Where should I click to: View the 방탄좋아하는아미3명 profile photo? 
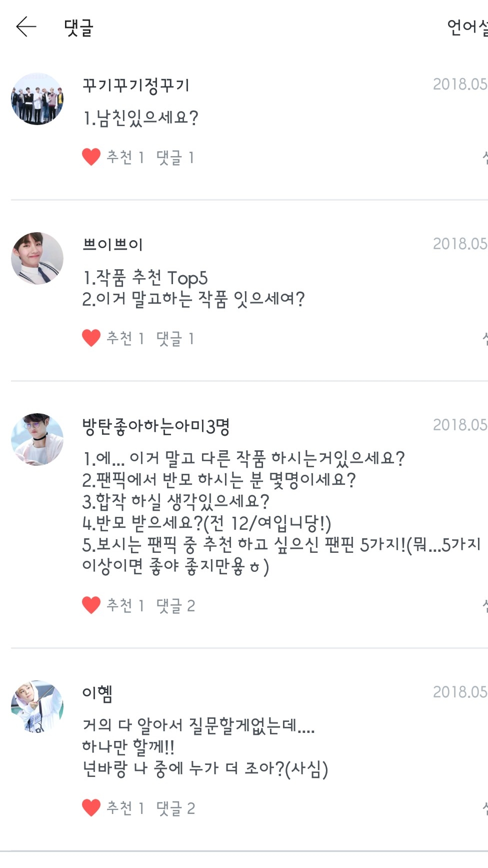click(x=37, y=439)
